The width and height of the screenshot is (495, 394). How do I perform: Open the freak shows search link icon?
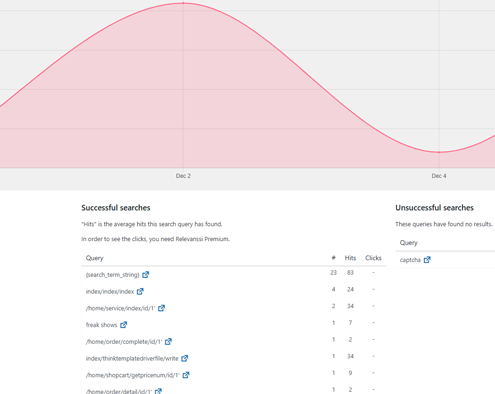point(123,325)
